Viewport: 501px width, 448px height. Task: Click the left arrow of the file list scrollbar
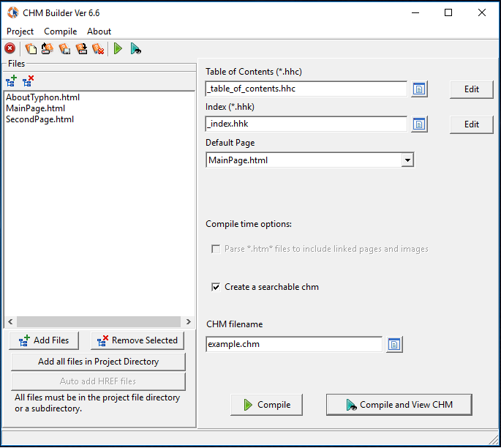click(x=10, y=321)
